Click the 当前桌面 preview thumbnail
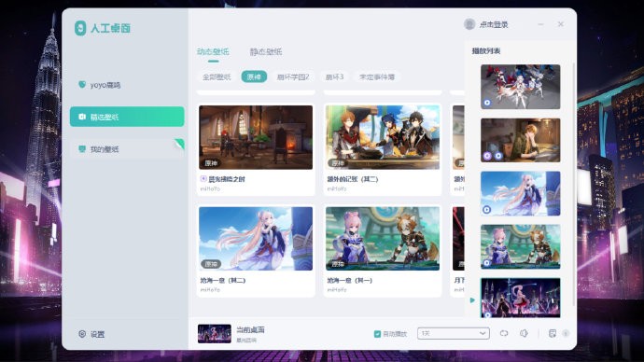The height and width of the screenshot is (362, 644). [x=214, y=334]
